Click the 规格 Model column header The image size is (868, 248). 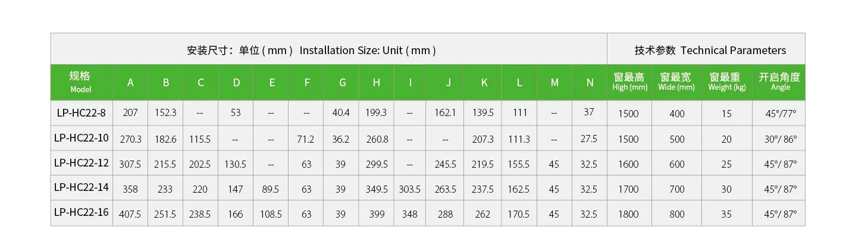tap(81, 82)
